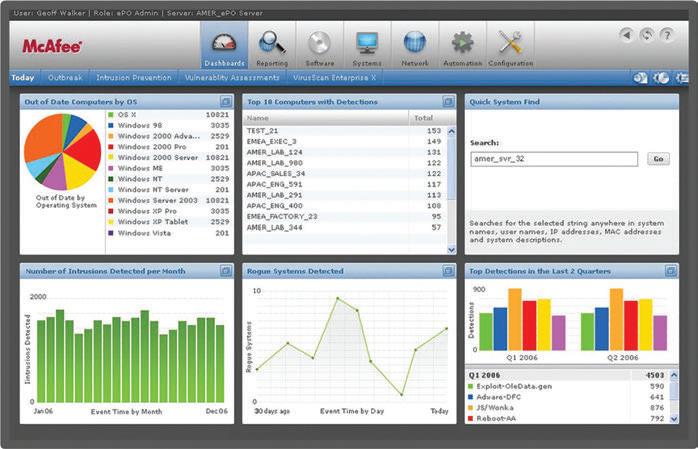
Task: Select the AMER_LAB_344 row
Action: click(x=344, y=227)
